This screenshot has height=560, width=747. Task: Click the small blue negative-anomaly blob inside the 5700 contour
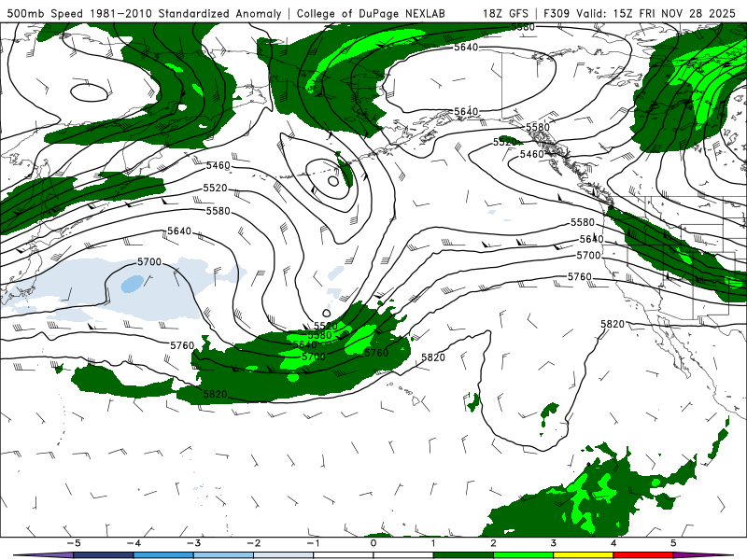[132, 284]
